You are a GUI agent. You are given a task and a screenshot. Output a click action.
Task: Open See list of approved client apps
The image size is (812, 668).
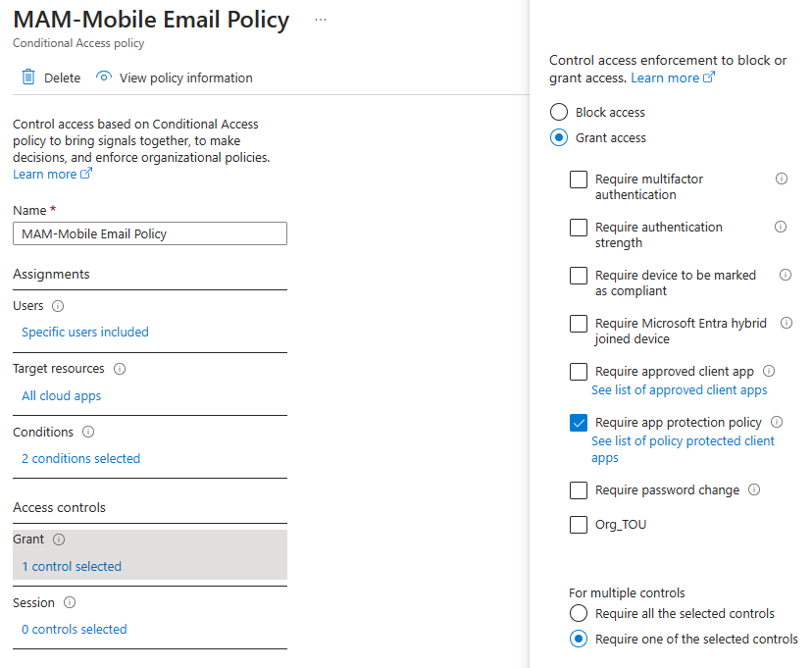pyautogui.click(x=679, y=390)
